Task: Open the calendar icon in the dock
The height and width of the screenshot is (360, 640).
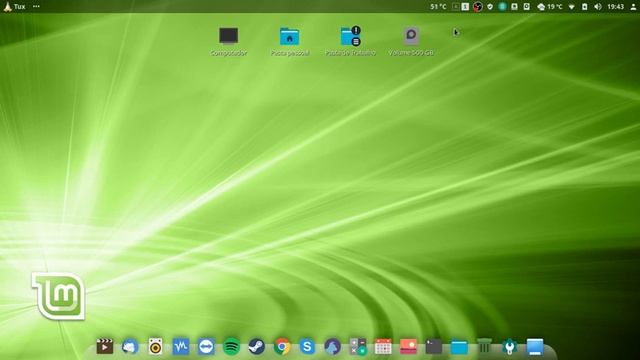Action: click(x=383, y=347)
